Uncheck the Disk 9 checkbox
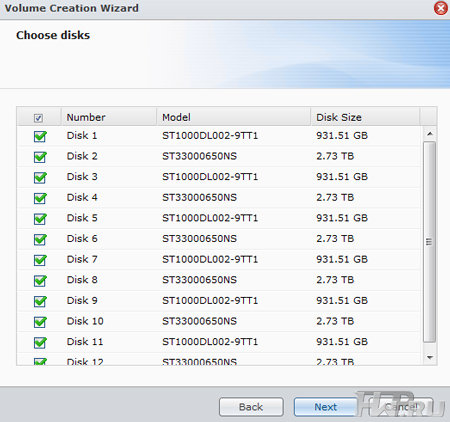 pos(40,301)
